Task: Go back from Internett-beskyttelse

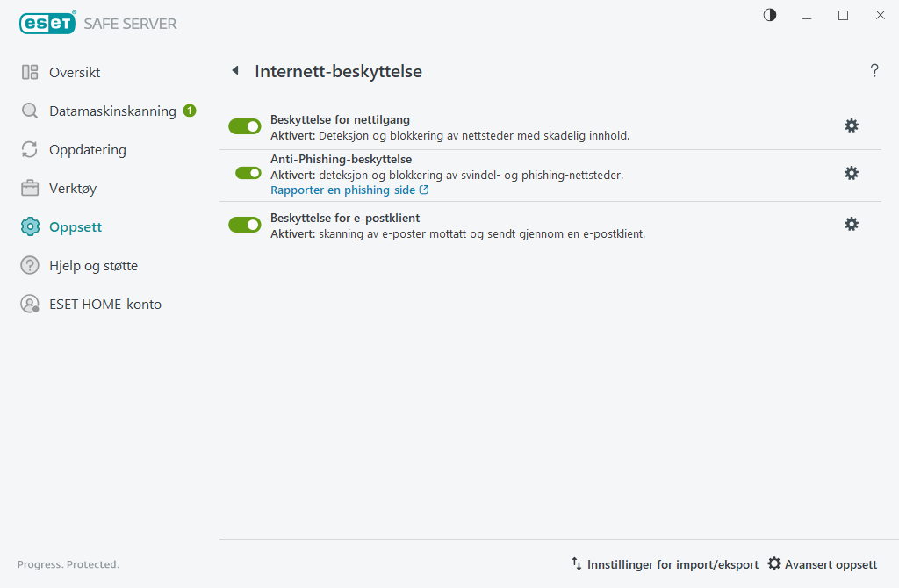Action: click(234, 70)
